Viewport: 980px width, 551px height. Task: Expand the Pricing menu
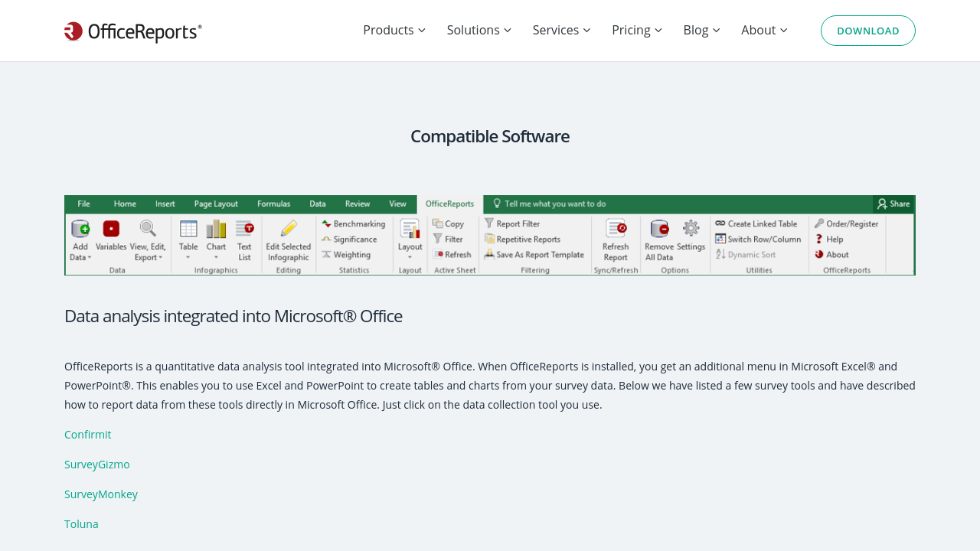click(636, 30)
